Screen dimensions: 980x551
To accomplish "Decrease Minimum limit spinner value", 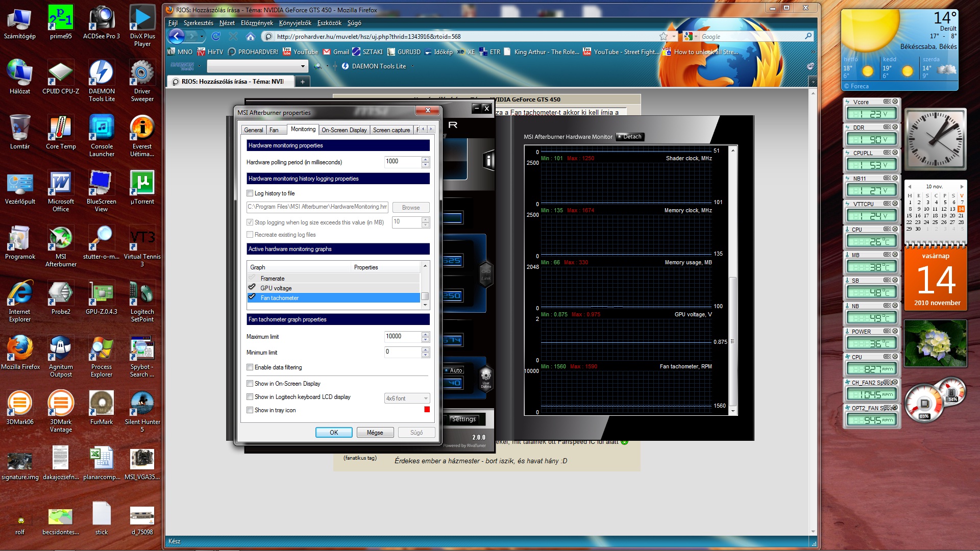I will 425,355.
